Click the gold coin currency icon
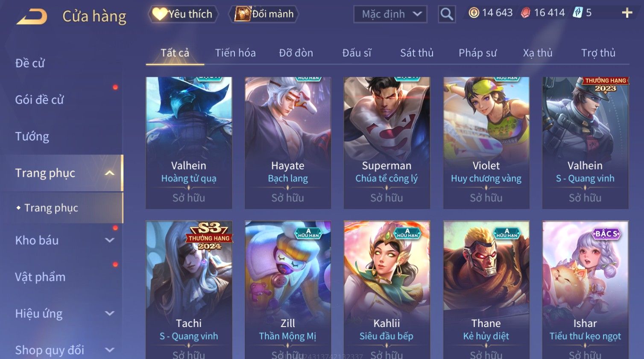 pyautogui.click(x=474, y=13)
